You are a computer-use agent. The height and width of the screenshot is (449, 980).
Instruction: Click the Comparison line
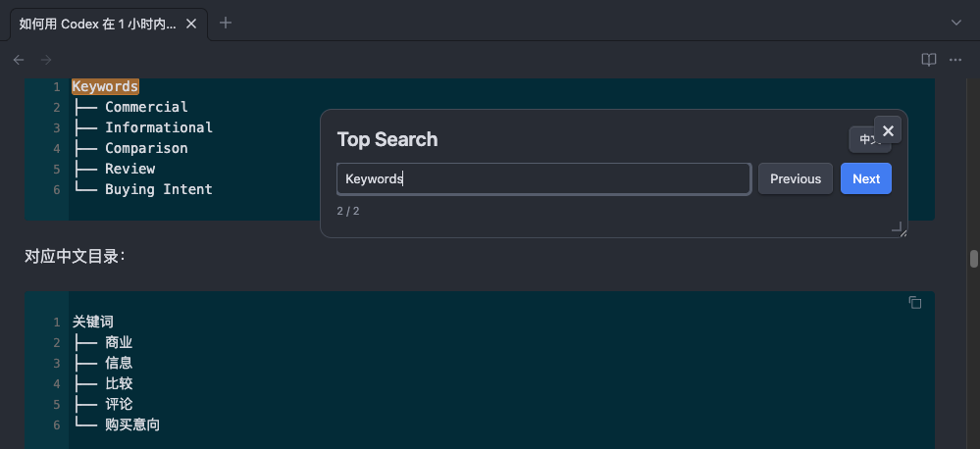click(146, 148)
